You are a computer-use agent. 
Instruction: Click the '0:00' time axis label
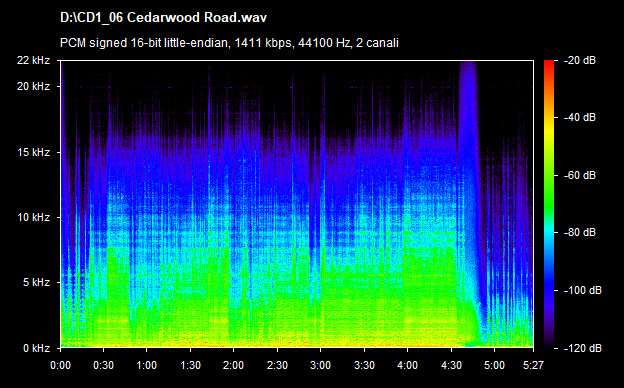point(60,365)
